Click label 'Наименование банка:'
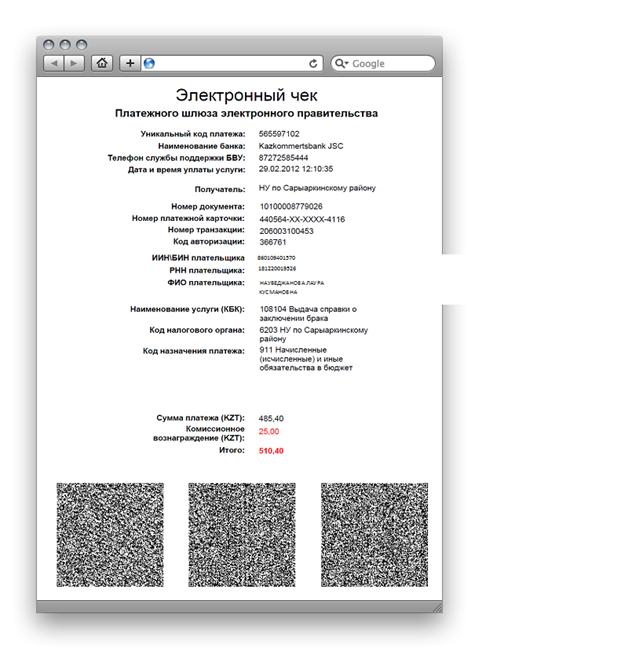 pyautogui.click(x=202, y=146)
